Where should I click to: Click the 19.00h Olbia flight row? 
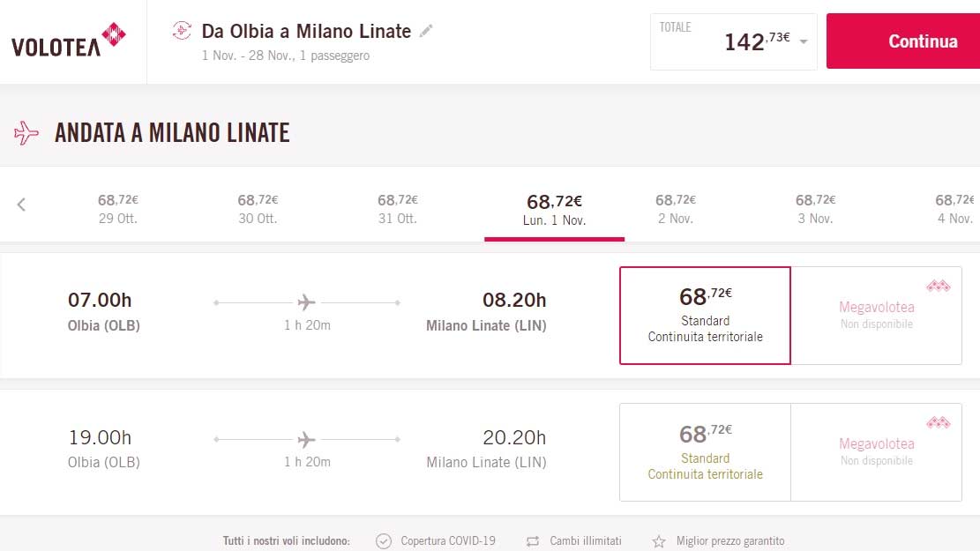pos(307,450)
